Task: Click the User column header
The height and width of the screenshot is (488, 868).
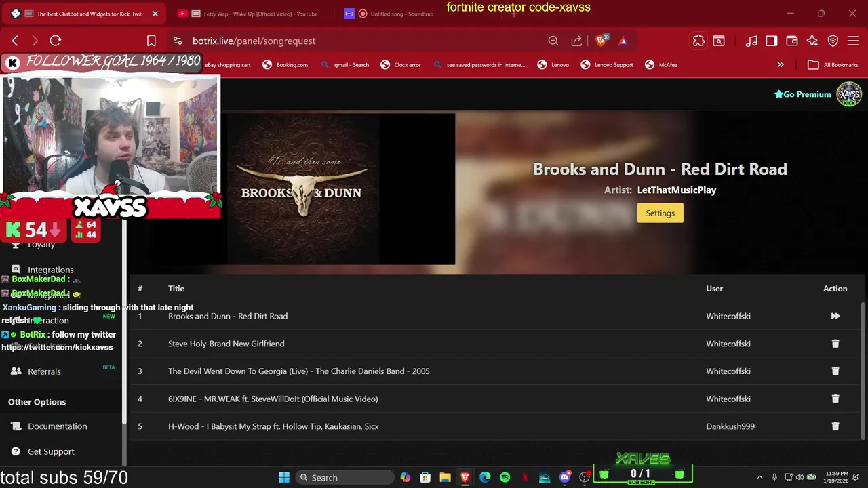Action: pos(714,289)
